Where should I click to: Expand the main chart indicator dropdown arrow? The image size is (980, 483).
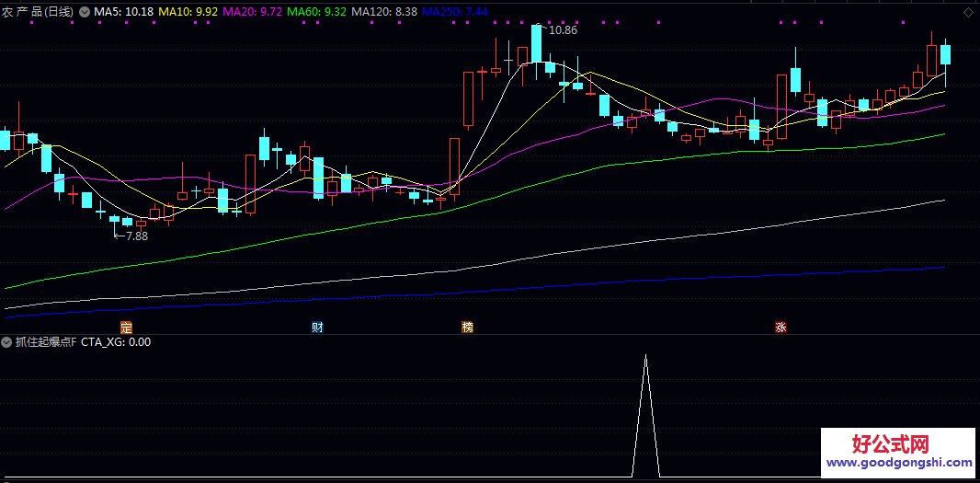(85, 12)
